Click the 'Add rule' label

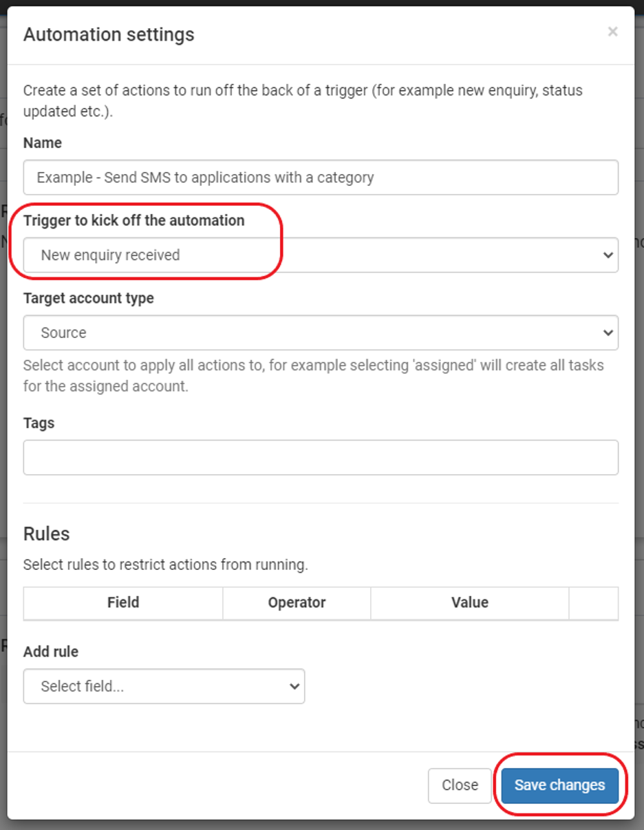pos(51,652)
